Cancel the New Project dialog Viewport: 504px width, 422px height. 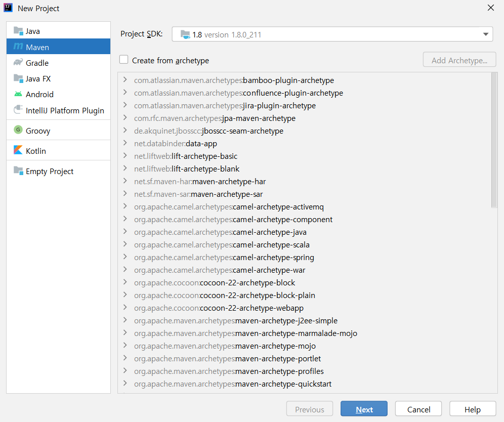[418, 409]
